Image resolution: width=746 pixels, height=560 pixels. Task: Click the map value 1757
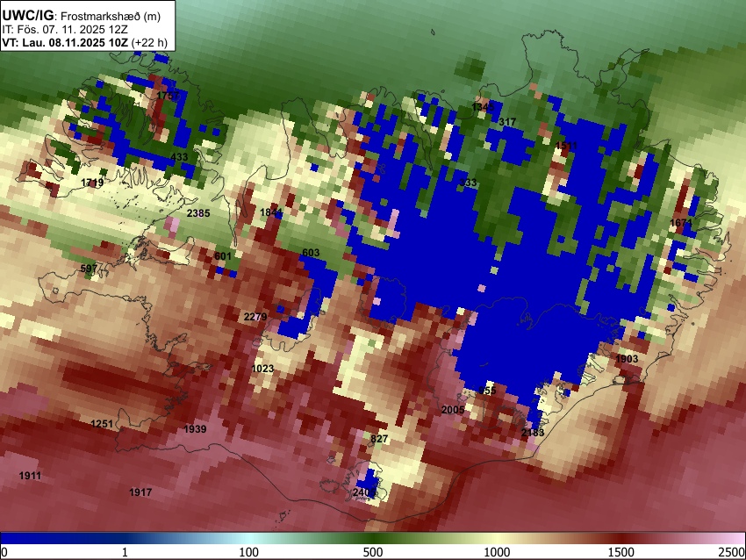168,96
